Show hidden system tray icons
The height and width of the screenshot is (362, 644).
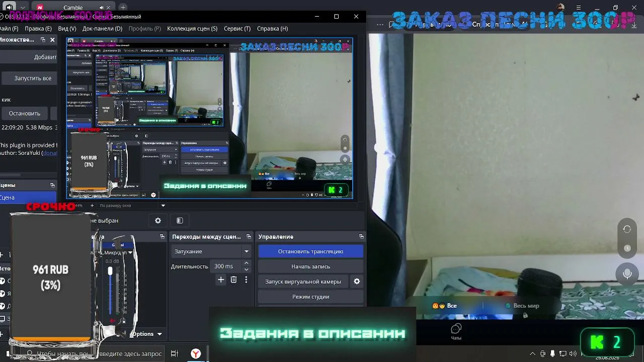click(533, 354)
